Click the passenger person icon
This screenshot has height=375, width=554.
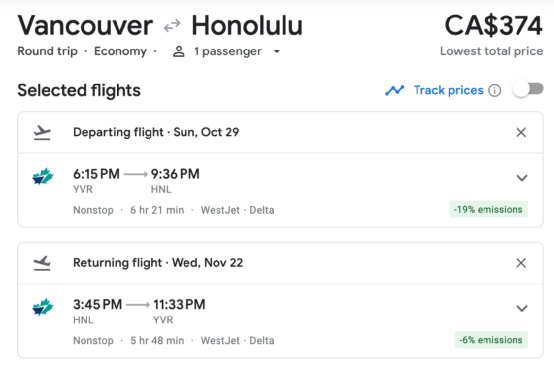pos(179,52)
